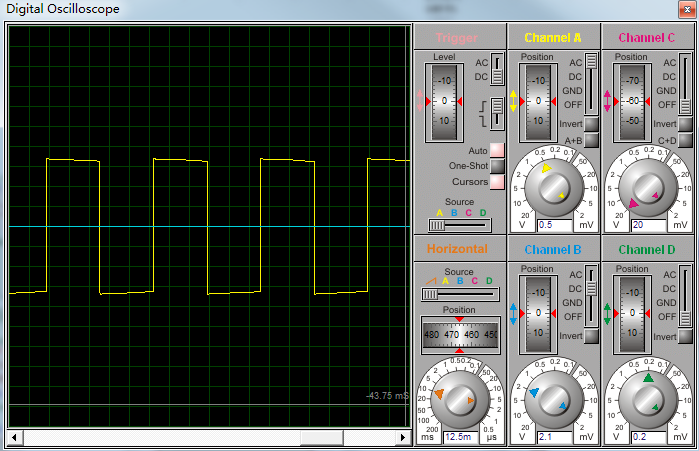Toggle the A+B sum button

[591, 140]
